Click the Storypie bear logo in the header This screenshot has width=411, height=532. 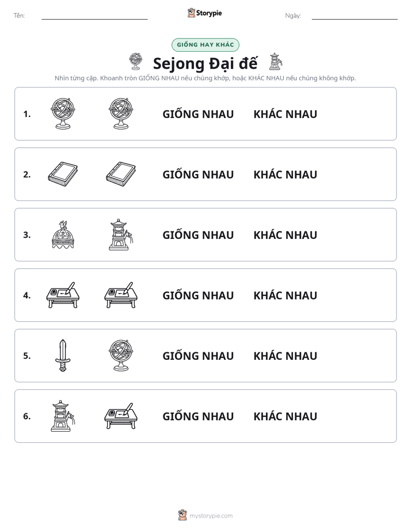click(x=191, y=13)
